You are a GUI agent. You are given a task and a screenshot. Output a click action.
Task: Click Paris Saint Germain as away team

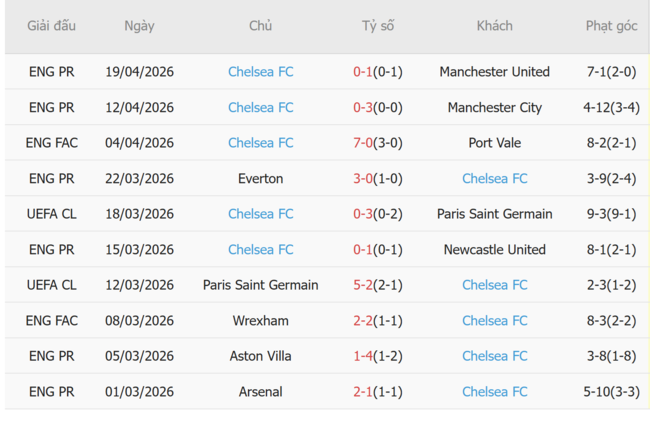(x=494, y=214)
